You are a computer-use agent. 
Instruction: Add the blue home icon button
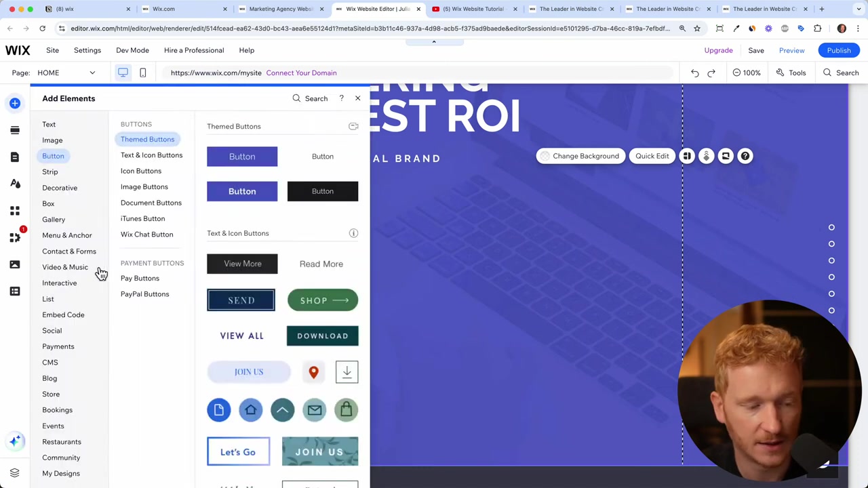click(x=250, y=410)
